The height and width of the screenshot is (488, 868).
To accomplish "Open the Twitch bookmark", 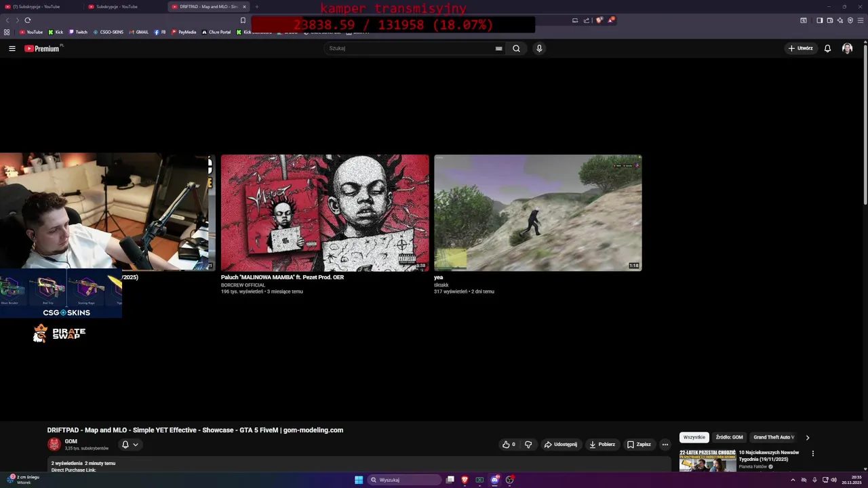I will (x=78, y=32).
